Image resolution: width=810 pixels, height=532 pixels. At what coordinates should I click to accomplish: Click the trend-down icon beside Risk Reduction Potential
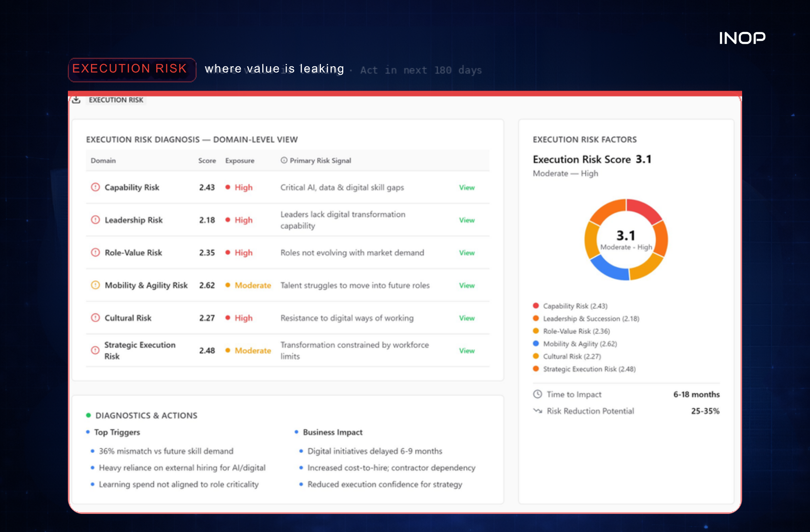coord(537,411)
